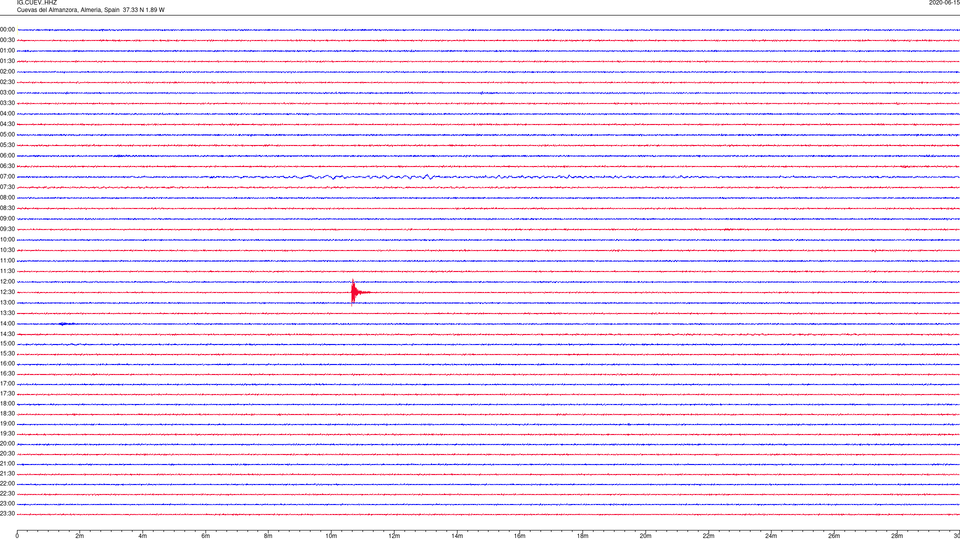
Task: Pick the 12m axis label
Action: click(394, 536)
